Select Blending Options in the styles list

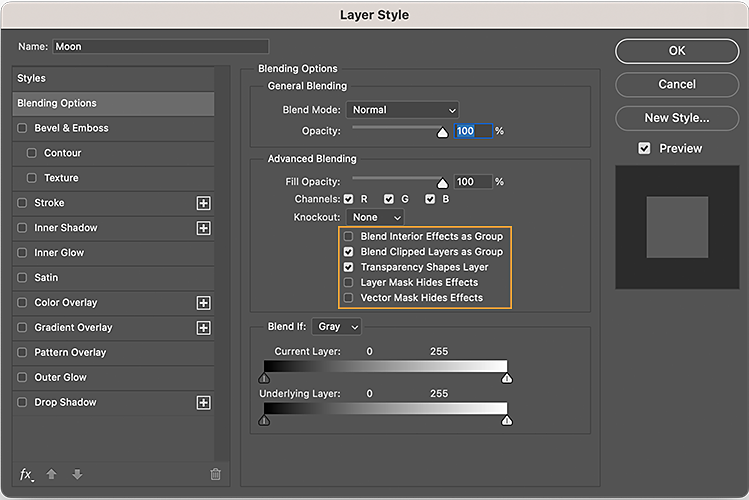(115, 103)
